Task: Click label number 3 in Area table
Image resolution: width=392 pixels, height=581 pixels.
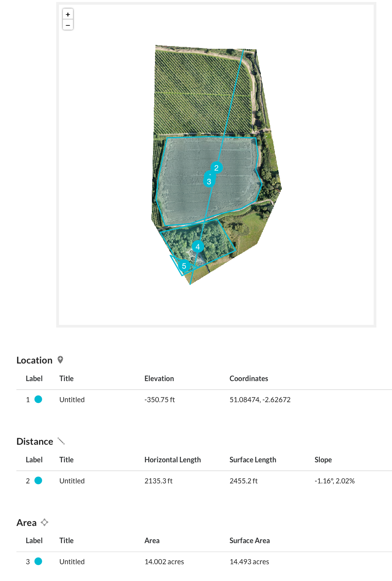Action: 28,562
